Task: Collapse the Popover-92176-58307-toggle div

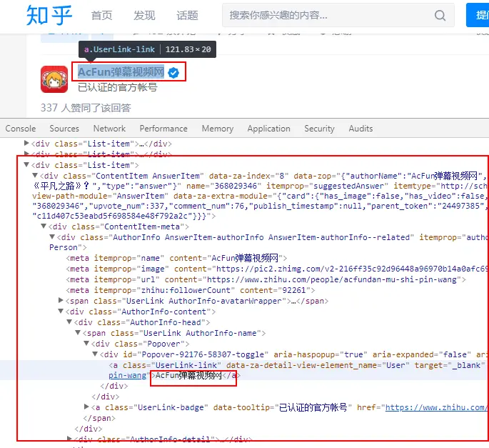Action: click(x=95, y=354)
